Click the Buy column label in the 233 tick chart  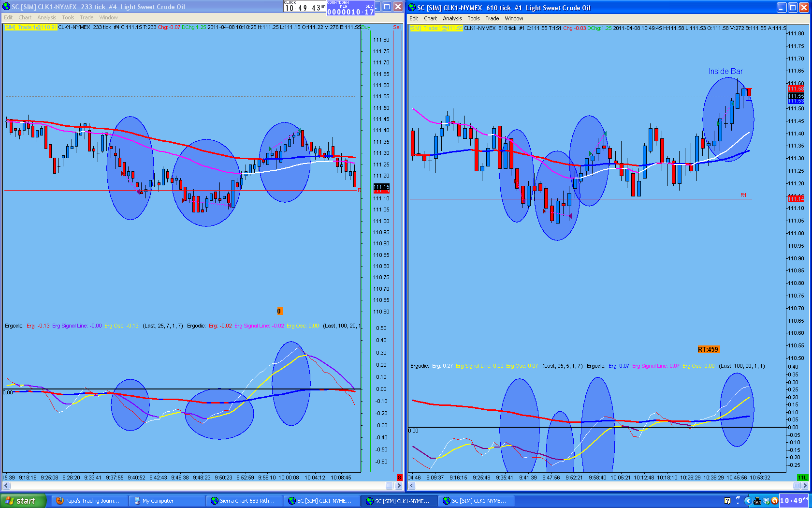click(x=366, y=27)
